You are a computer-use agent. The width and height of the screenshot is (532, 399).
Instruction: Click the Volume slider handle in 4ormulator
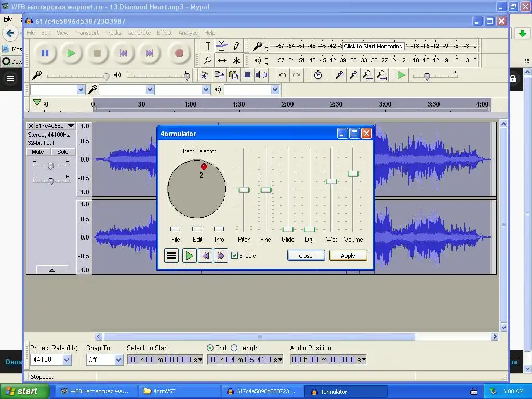[353, 174]
